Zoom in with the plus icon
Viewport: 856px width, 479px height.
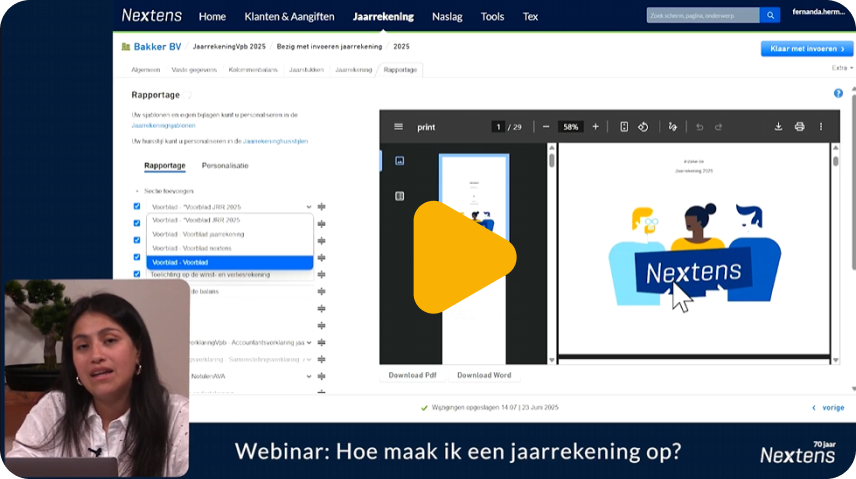pyautogui.click(x=596, y=127)
